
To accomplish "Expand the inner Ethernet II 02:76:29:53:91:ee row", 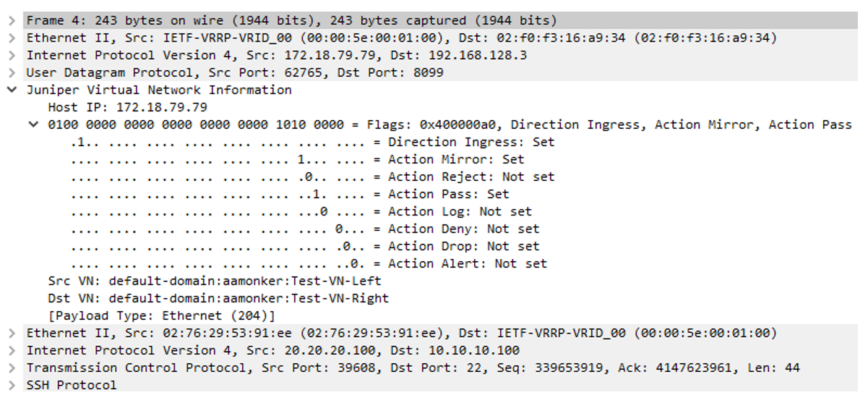I will (x=12, y=333).
